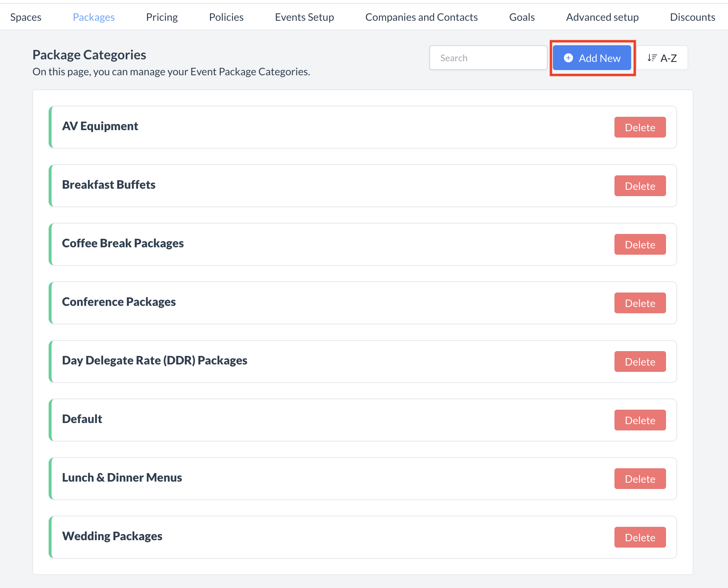Go to Companies and Contacts

[x=421, y=17]
